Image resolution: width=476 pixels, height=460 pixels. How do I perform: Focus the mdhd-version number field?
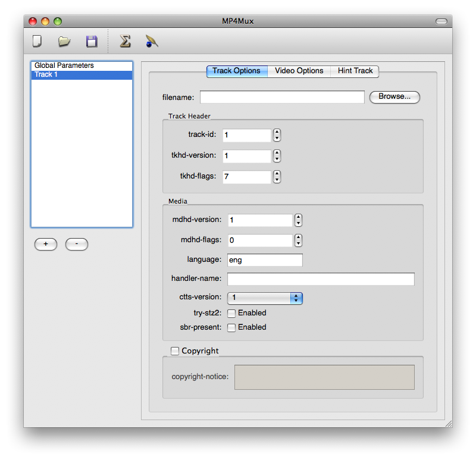coord(260,220)
